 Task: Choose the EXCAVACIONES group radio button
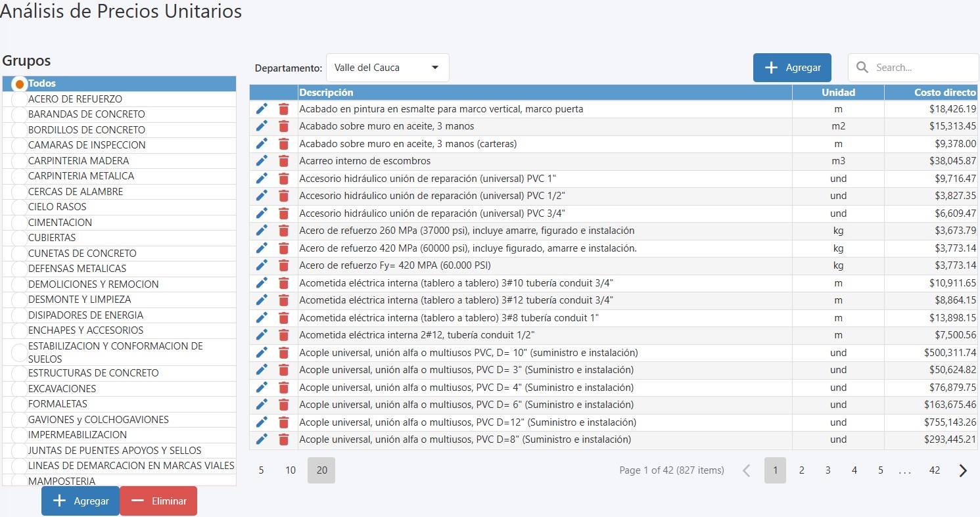pos(20,389)
